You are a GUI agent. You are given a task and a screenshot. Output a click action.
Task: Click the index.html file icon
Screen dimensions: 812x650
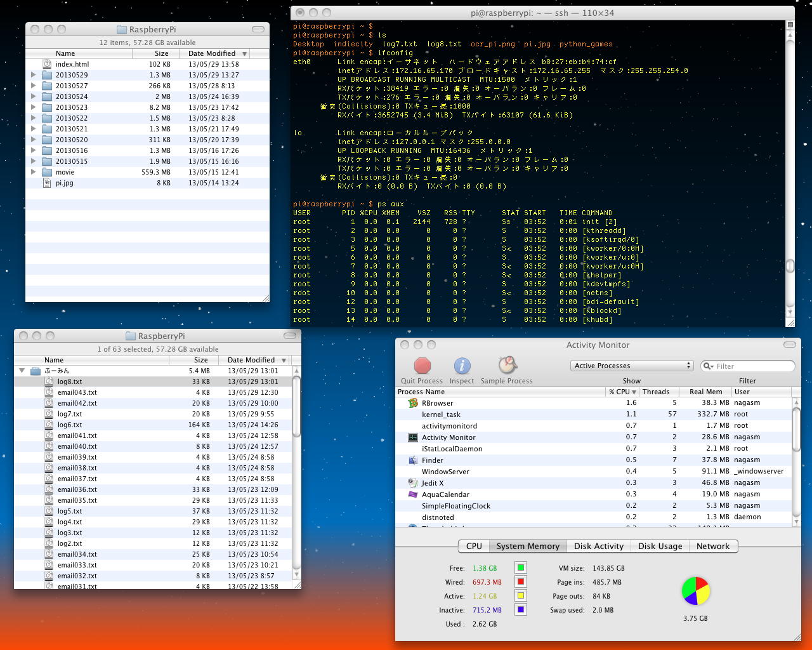point(47,64)
